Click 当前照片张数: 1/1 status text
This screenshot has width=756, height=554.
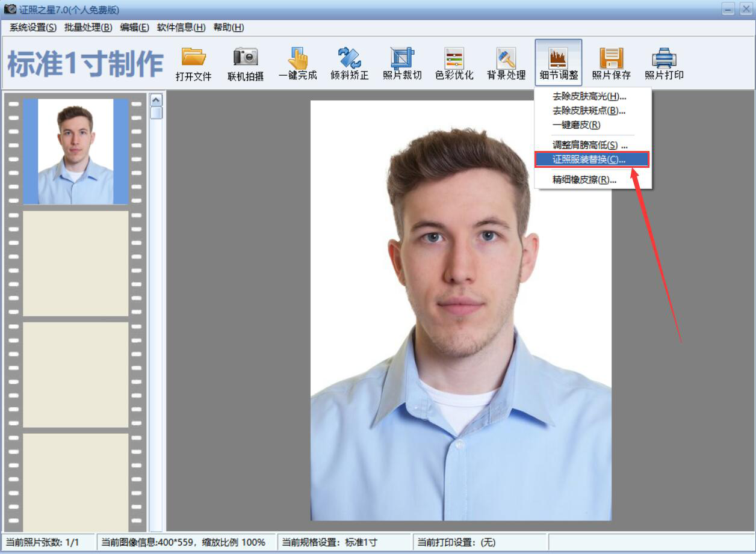pyautogui.click(x=42, y=542)
